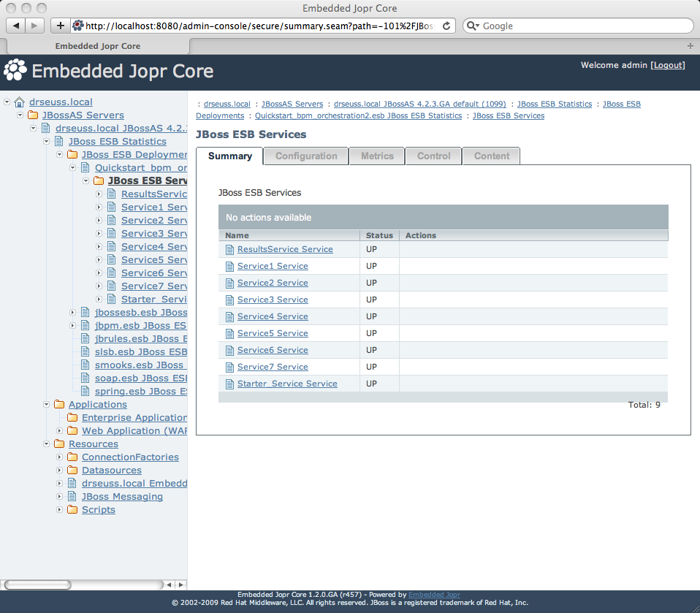Click the folder icon next to Resources
The width and height of the screenshot is (700, 613).
click(x=59, y=443)
